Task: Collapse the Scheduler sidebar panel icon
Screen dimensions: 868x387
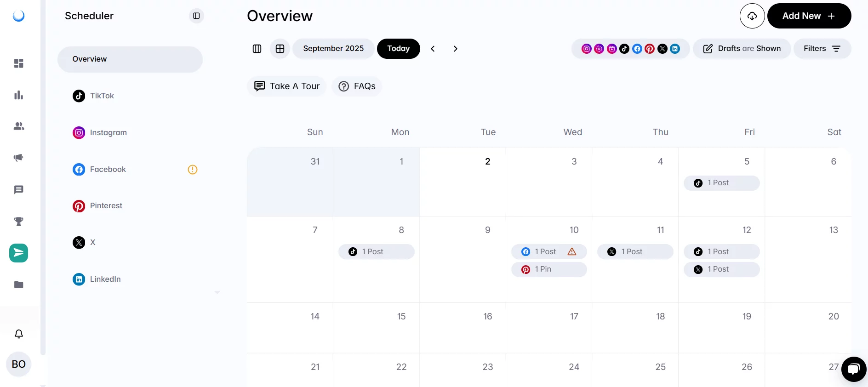Action: [x=196, y=16]
